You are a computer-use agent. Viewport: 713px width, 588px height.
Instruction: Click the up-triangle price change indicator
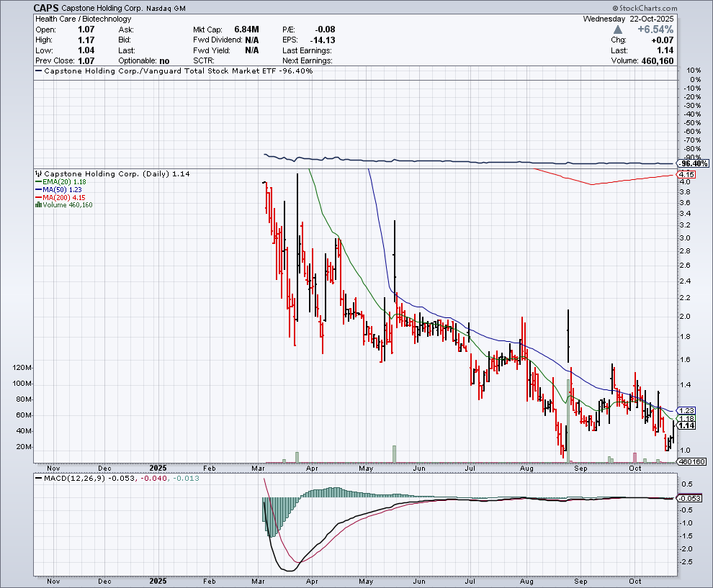(x=618, y=30)
